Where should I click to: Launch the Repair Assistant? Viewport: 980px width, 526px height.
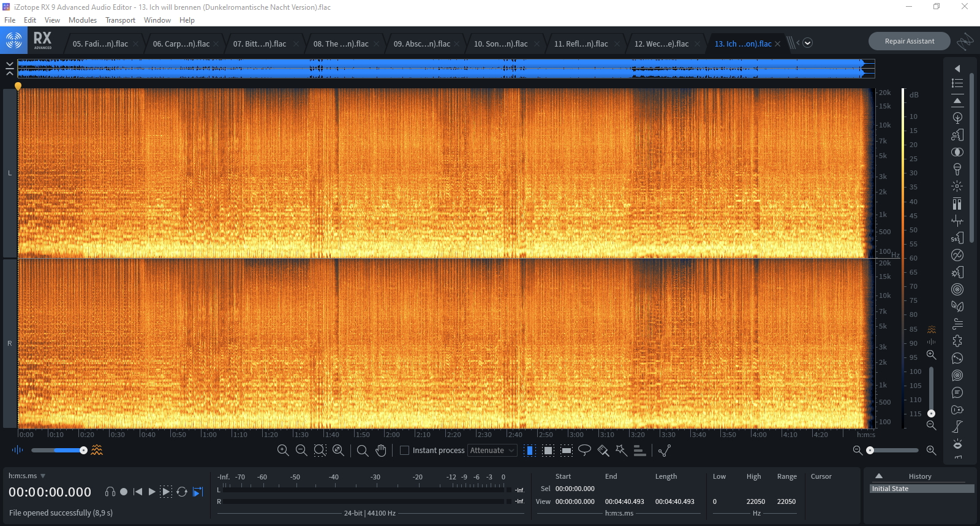[909, 41]
